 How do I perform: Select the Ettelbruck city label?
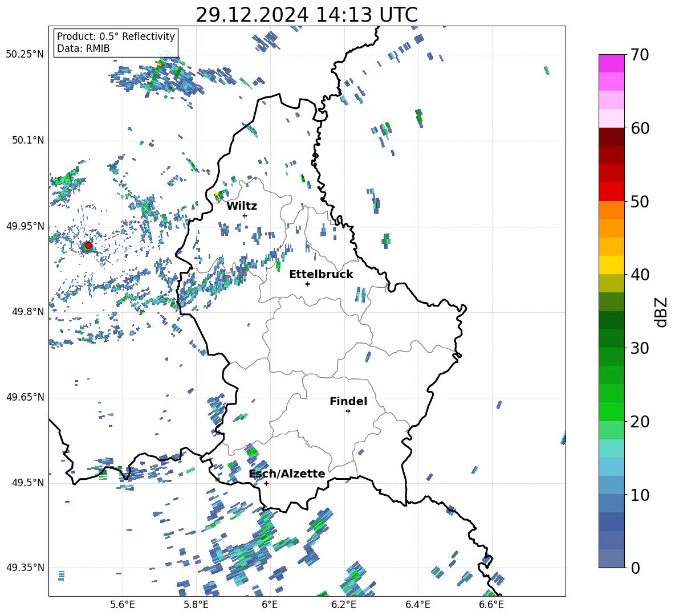point(321,275)
